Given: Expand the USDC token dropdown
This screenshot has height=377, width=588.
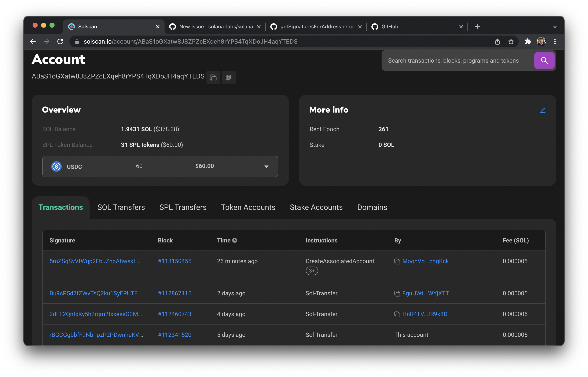Looking at the screenshot, I should (266, 166).
